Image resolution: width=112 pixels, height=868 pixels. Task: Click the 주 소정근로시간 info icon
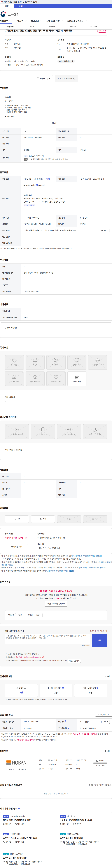click(x=37, y=185)
